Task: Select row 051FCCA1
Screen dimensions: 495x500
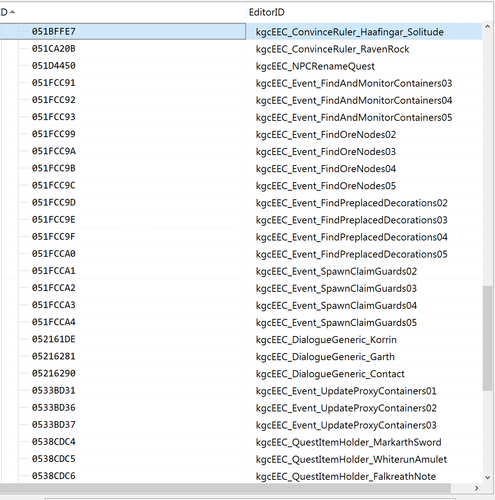Action: (x=54, y=271)
